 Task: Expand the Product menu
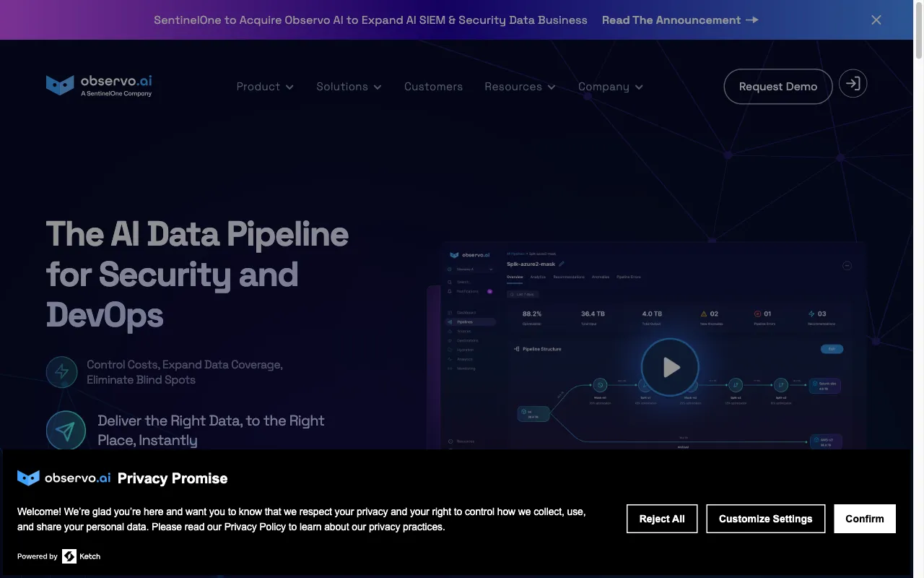pos(265,87)
